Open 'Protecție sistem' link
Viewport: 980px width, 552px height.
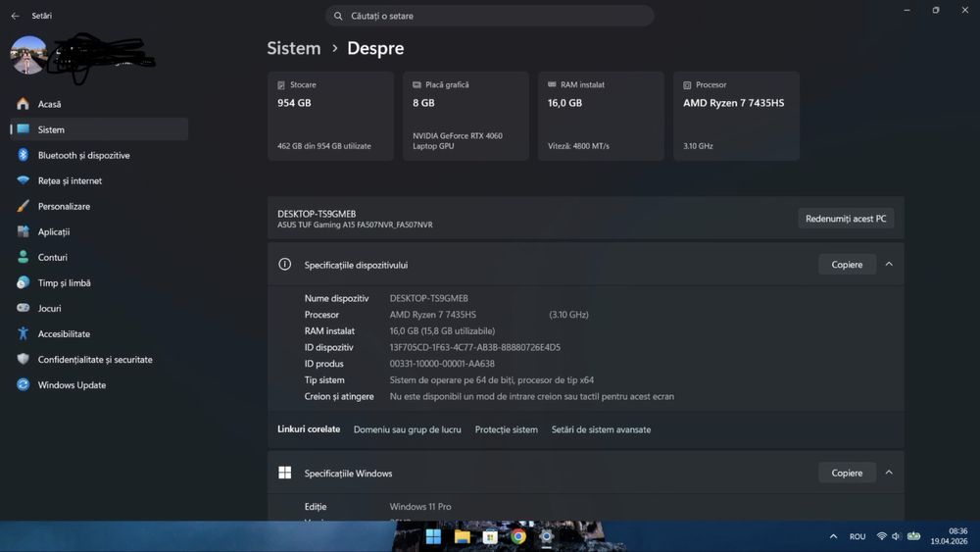[507, 429]
